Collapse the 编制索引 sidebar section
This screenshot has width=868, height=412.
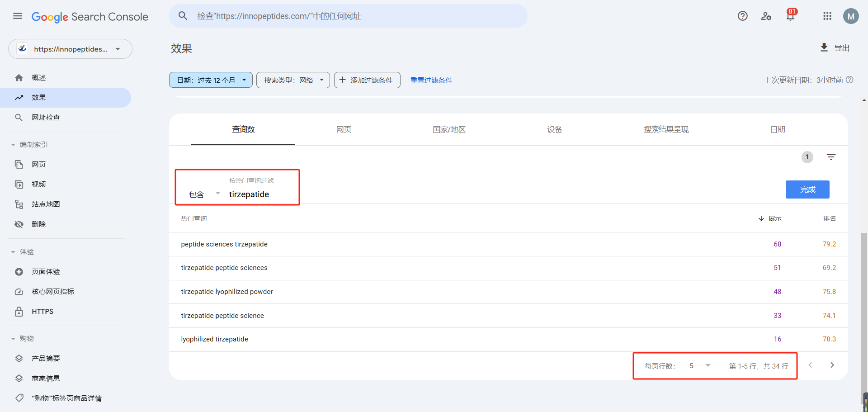pos(29,145)
